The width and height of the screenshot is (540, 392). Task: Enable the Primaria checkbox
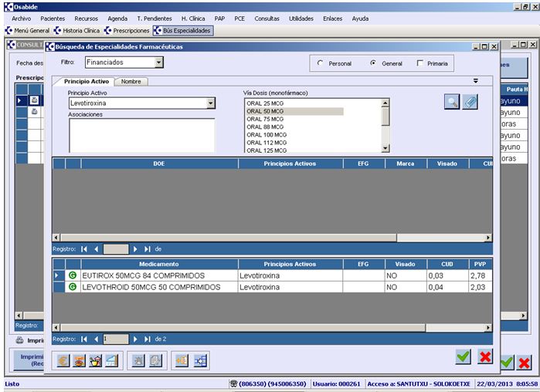[x=420, y=63]
